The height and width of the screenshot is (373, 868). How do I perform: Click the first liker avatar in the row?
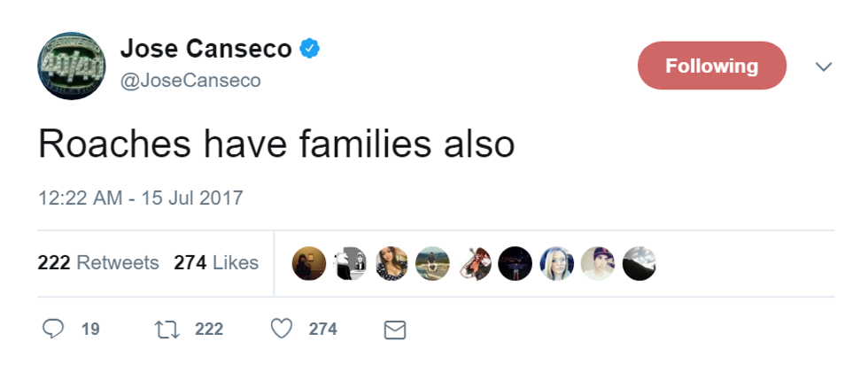tap(309, 263)
